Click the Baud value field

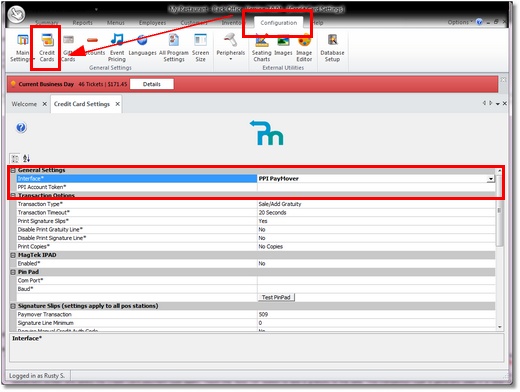pos(376,289)
